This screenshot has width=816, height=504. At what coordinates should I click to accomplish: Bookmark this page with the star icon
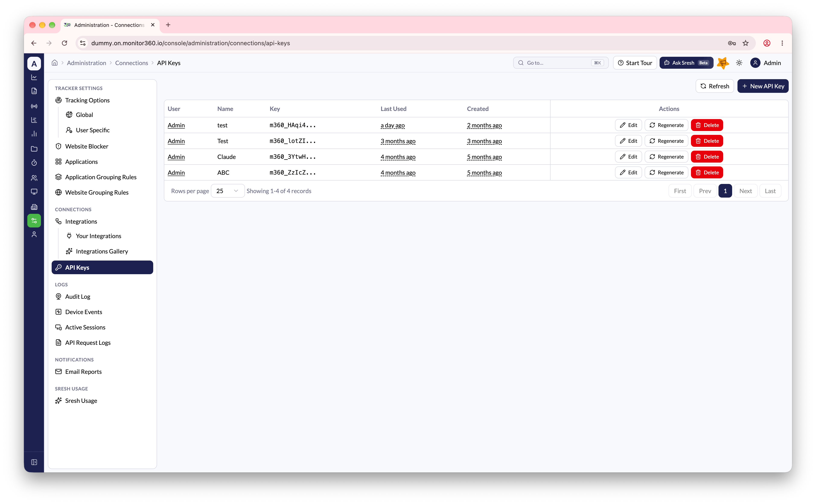(746, 43)
